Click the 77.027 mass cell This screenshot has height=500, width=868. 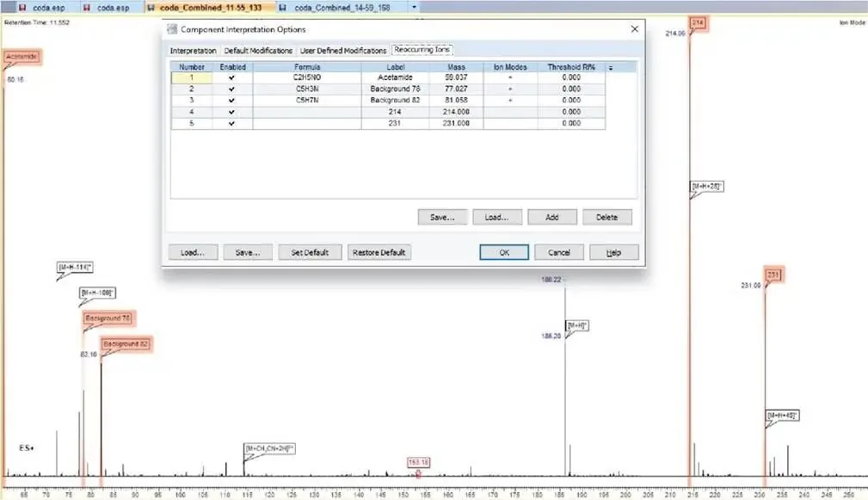456,90
